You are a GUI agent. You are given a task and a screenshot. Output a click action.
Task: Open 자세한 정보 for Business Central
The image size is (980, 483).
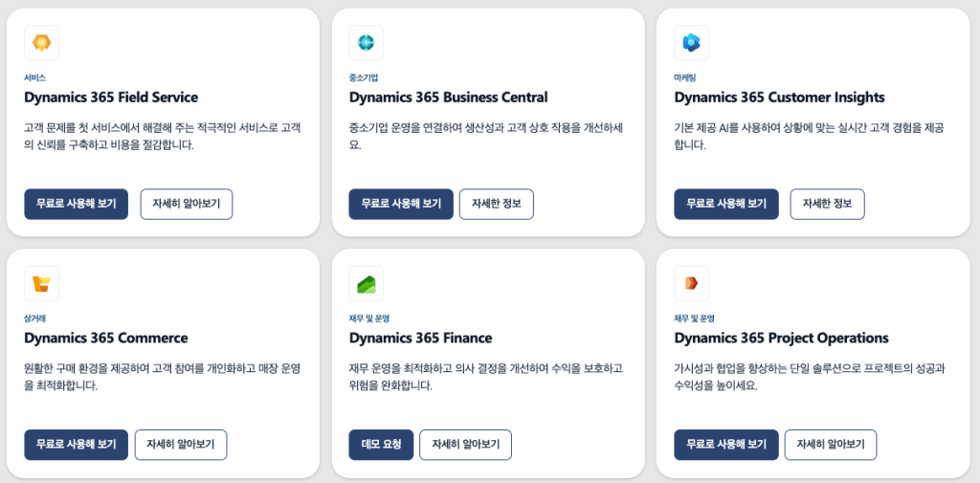tap(497, 205)
